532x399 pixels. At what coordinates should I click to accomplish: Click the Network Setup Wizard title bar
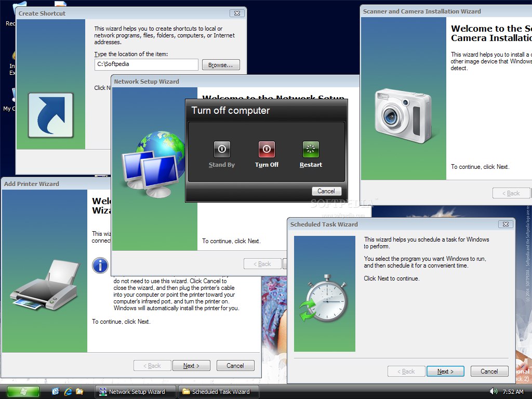click(235, 82)
